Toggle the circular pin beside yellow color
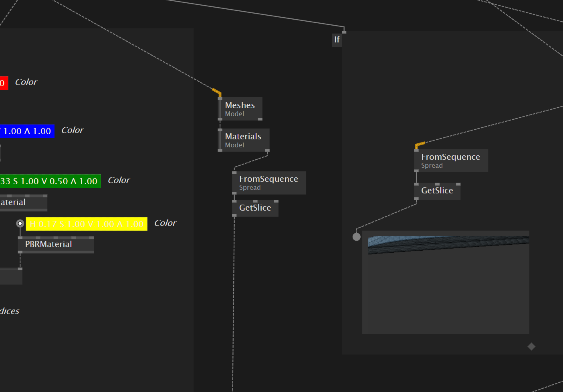This screenshot has width=563, height=392. click(x=20, y=223)
